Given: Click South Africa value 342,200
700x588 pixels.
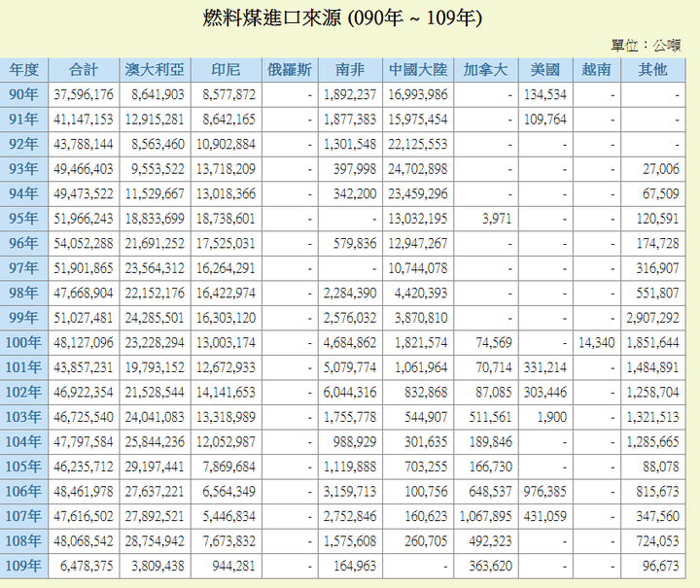Looking at the screenshot, I should click(x=355, y=193).
